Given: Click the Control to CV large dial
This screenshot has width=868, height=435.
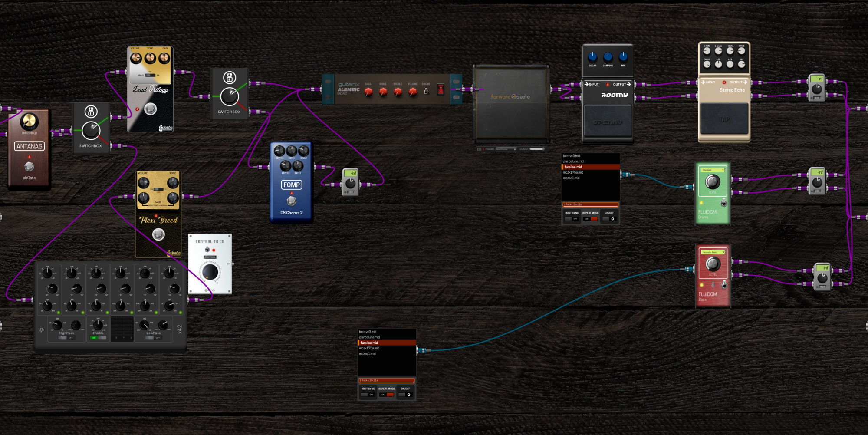Looking at the screenshot, I should pyautogui.click(x=210, y=272).
